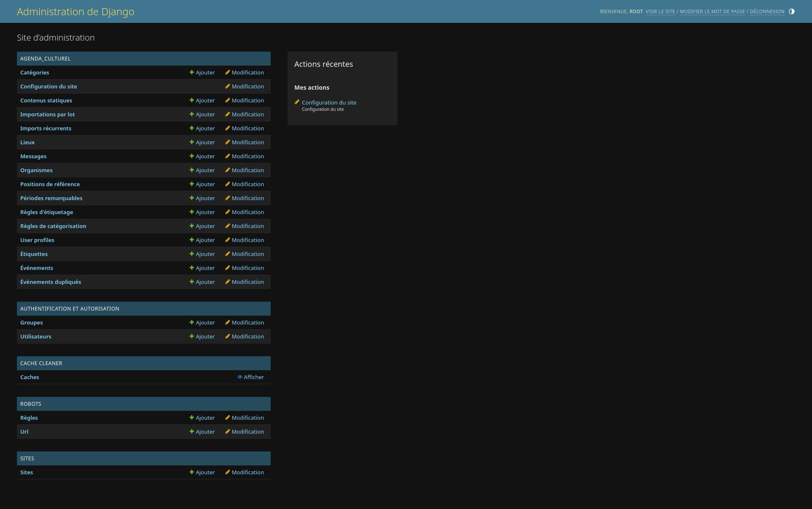Open Imports récurrents list
This screenshot has height=509, width=812.
tap(46, 129)
